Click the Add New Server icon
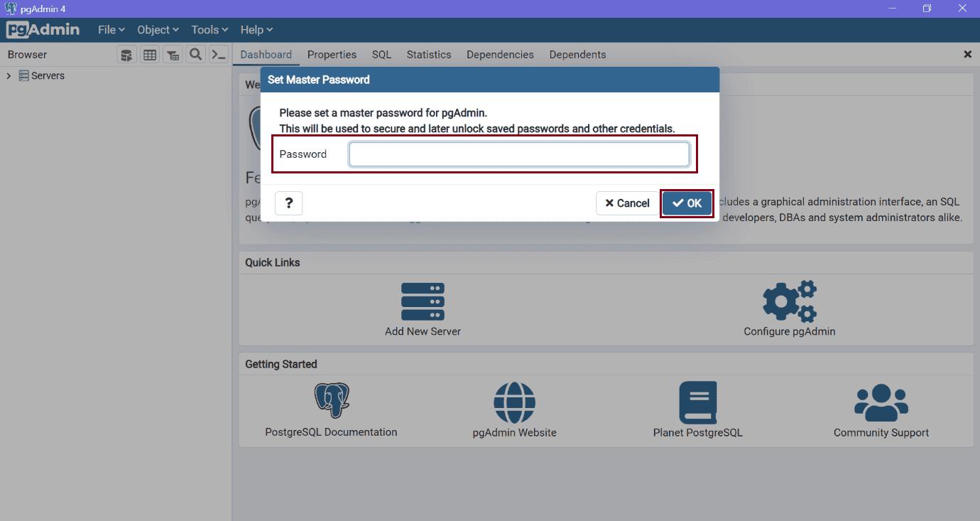 (423, 301)
